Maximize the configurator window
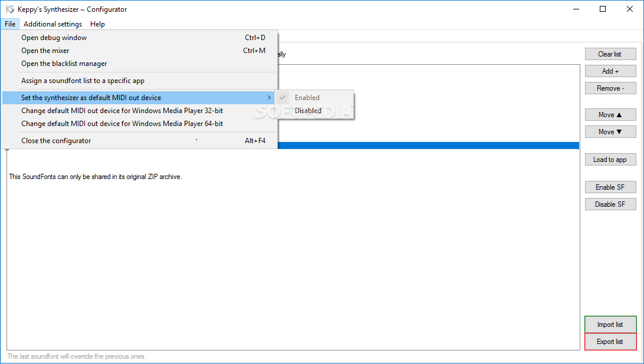The width and height of the screenshot is (644, 364). tap(603, 9)
